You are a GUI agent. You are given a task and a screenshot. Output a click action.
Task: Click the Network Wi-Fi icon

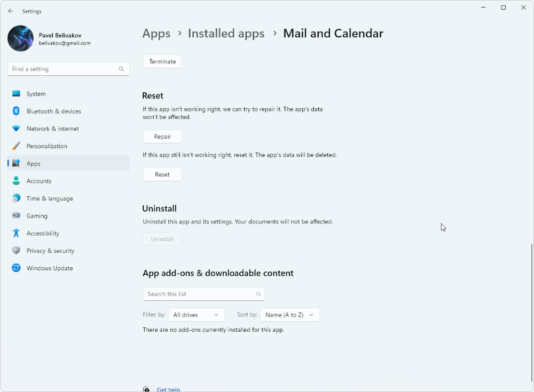tap(16, 129)
